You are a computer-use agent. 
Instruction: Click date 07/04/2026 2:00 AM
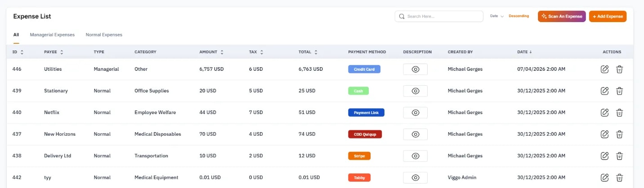point(541,69)
